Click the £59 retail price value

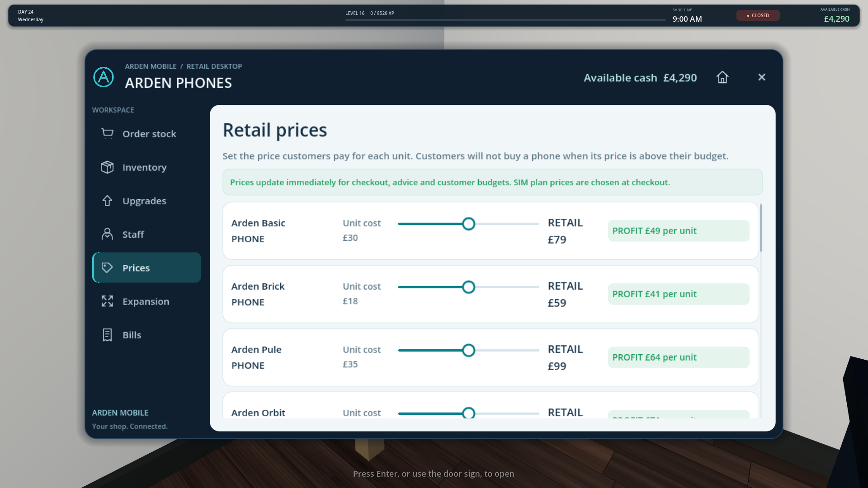(x=557, y=303)
